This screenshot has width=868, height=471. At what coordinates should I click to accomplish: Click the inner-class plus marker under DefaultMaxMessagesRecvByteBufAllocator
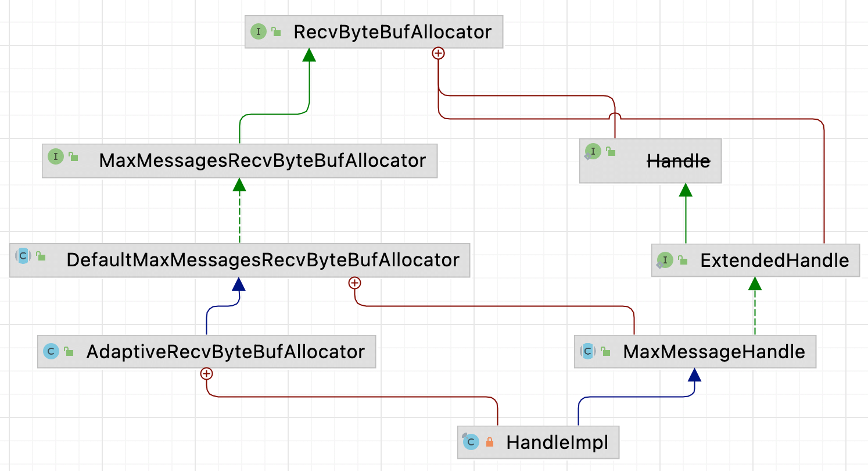point(354,283)
